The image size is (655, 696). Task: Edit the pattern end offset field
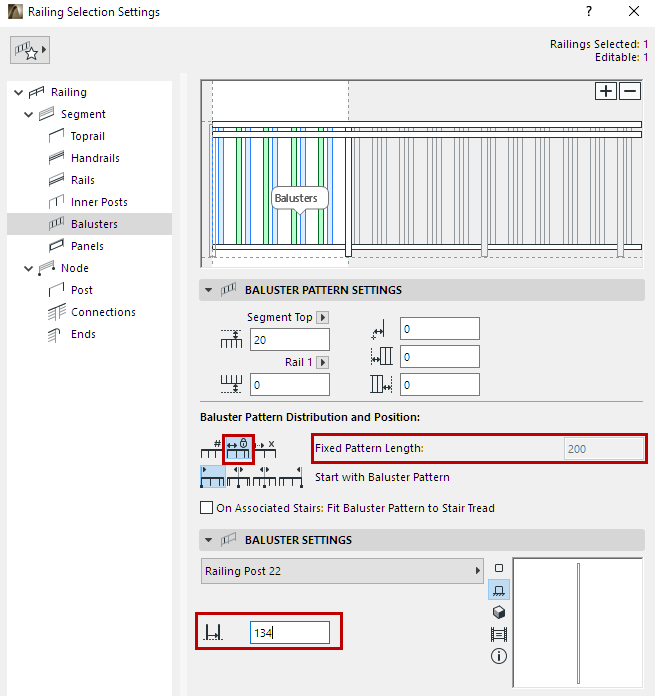[440, 385]
